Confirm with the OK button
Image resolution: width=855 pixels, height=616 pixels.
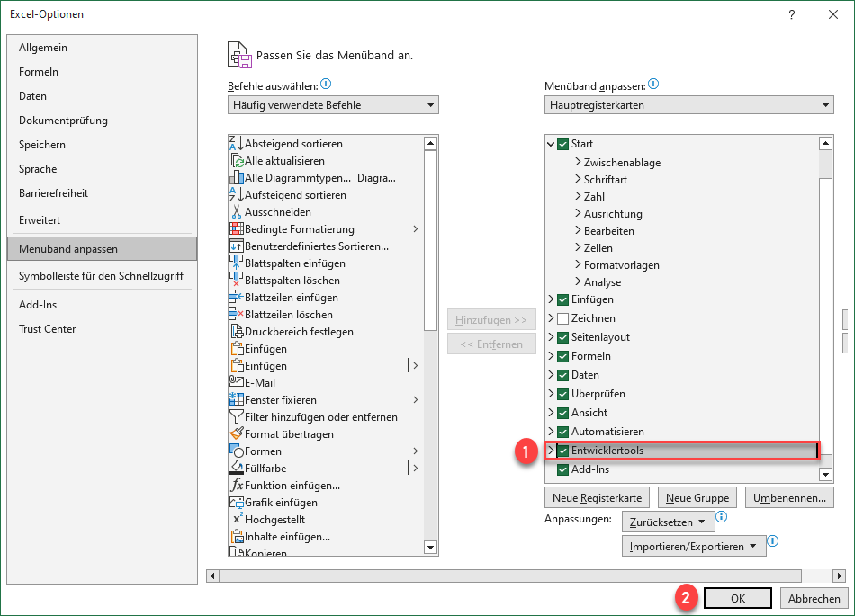pyautogui.click(x=738, y=598)
